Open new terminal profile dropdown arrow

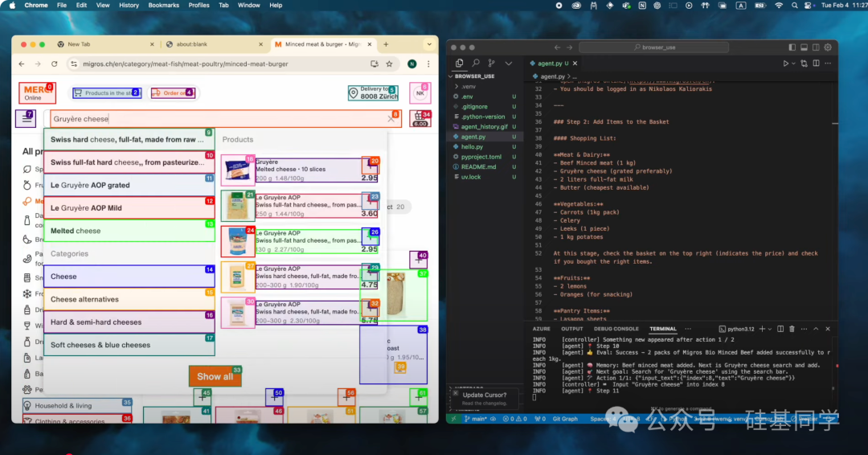coord(769,329)
